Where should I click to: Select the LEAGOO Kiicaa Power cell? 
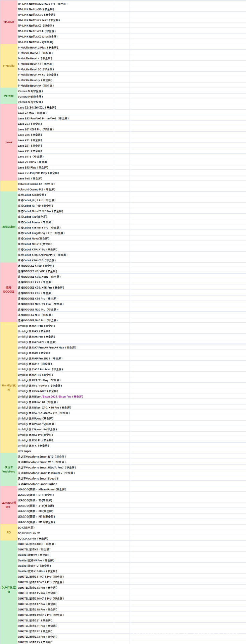tap(65, 489)
